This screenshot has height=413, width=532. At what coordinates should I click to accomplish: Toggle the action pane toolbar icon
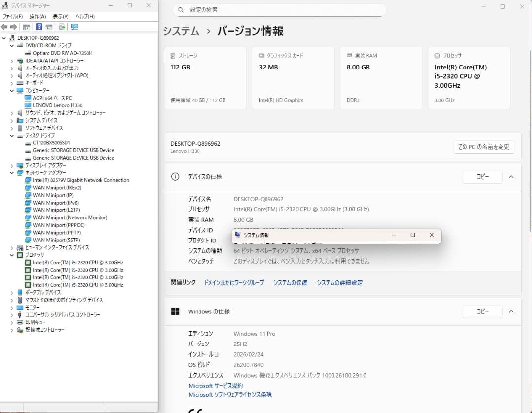[x=49, y=27]
